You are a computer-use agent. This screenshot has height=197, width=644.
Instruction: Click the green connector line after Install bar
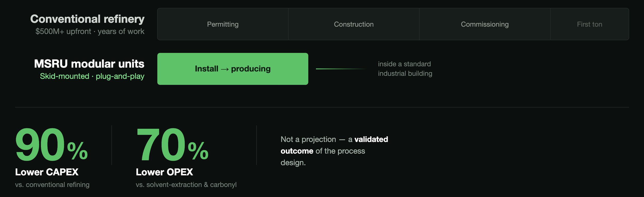point(341,69)
